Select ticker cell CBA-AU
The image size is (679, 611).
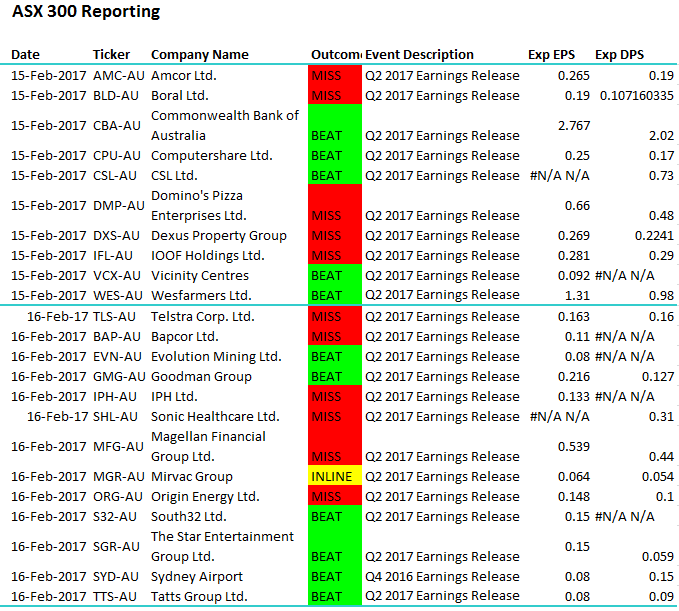click(x=116, y=126)
